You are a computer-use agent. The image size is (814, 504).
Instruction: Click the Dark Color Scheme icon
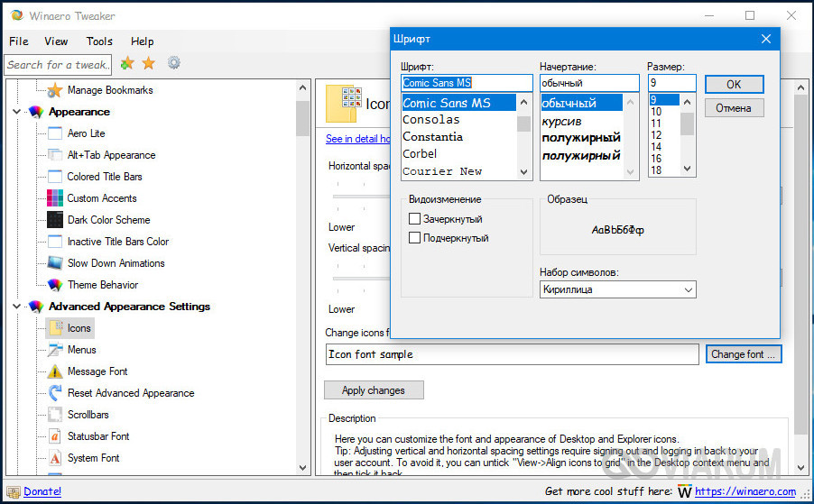coord(54,220)
